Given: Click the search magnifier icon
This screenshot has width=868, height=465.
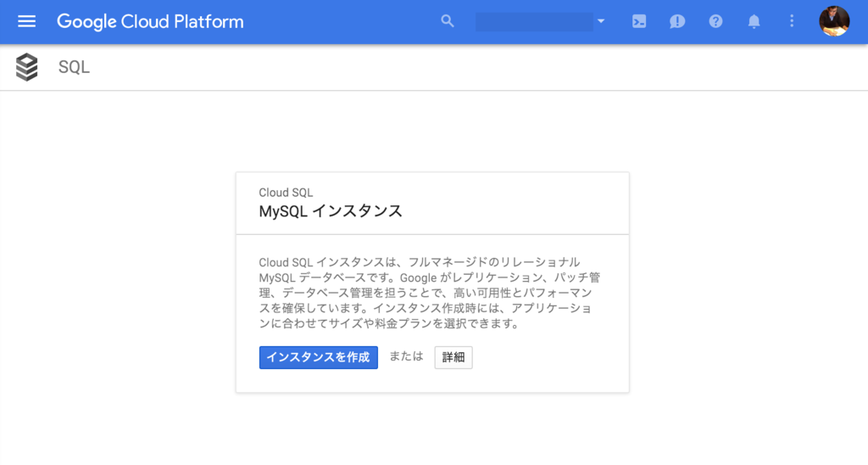Looking at the screenshot, I should tap(448, 21).
